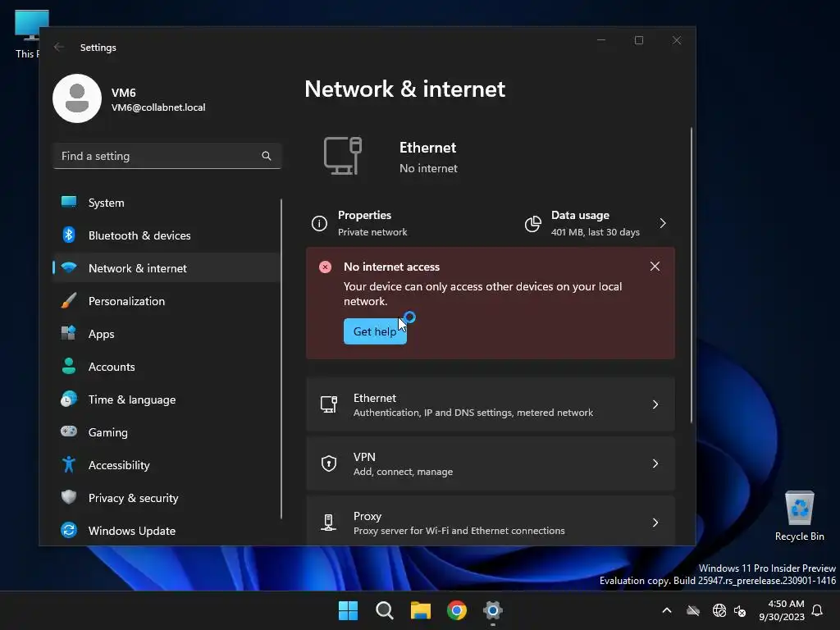Click the Windows Update sync icon
Viewport: 840px width, 630px height.
pyautogui.click(x=69, y=530)
